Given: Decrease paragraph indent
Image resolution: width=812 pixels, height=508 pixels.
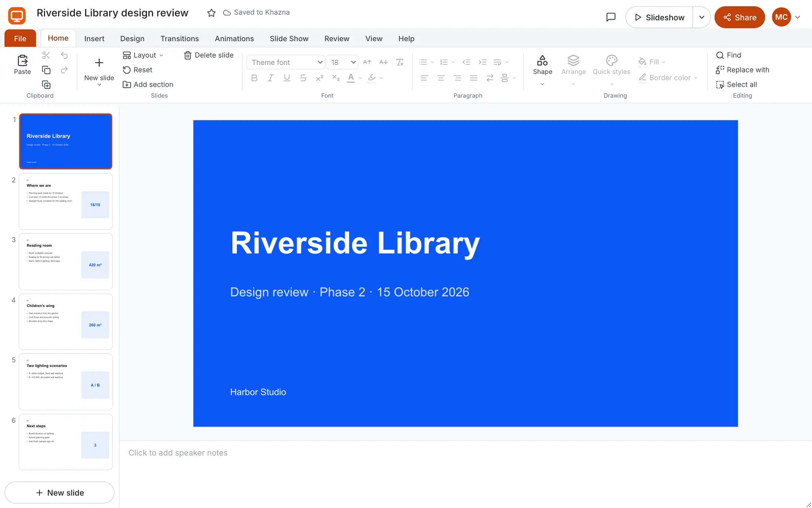Looking at the screenshot, I should [466, 62].
